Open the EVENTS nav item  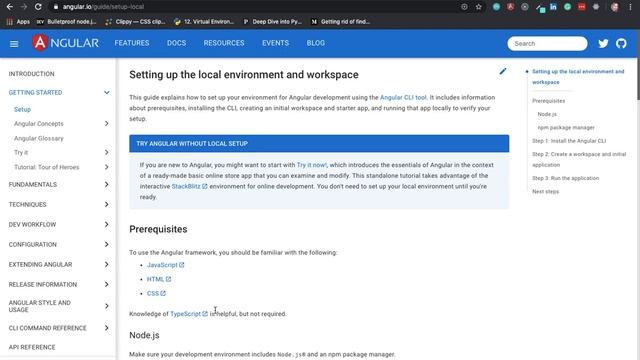tap(276, 43)
